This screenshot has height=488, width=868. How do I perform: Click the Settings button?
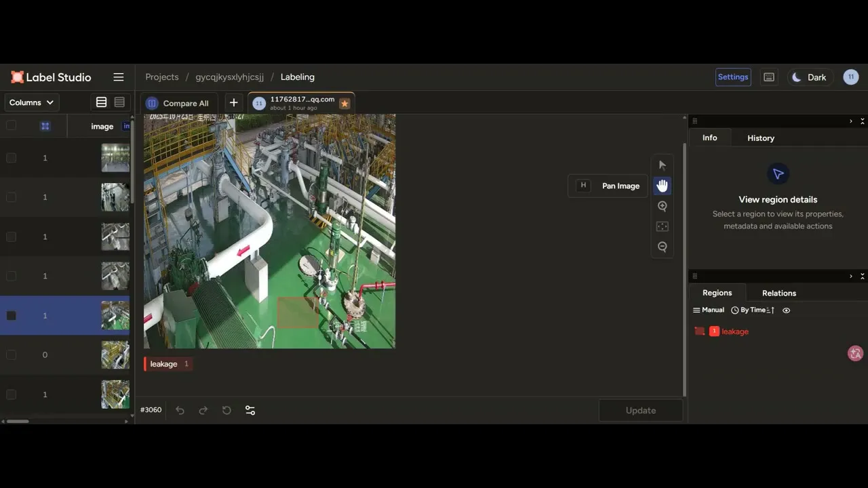pos(733,77)
